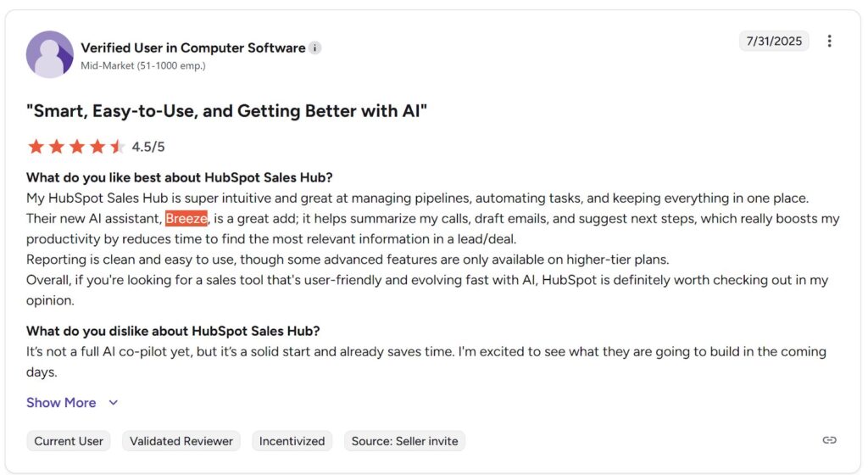Click the highlighted word Breeze
868x475 pixels.
pos(186,219)
